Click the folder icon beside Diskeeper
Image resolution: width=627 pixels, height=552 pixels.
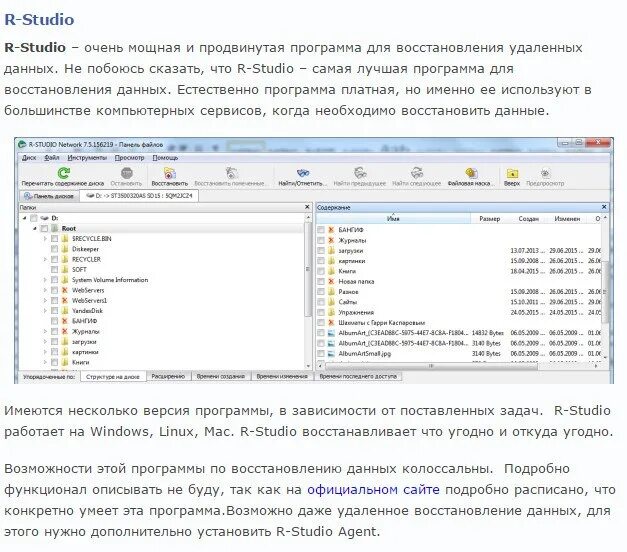click(x=65, y=249)
